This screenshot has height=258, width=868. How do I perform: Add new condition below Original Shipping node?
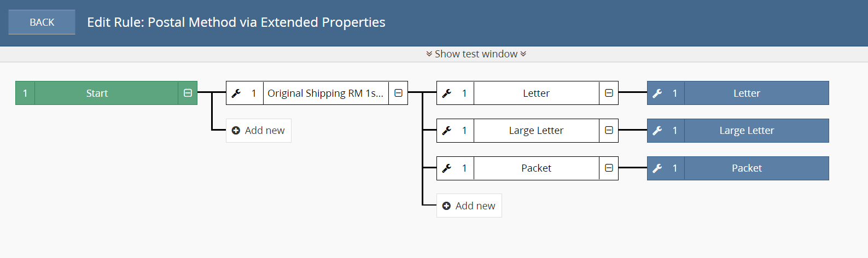[x=259, y=131]
